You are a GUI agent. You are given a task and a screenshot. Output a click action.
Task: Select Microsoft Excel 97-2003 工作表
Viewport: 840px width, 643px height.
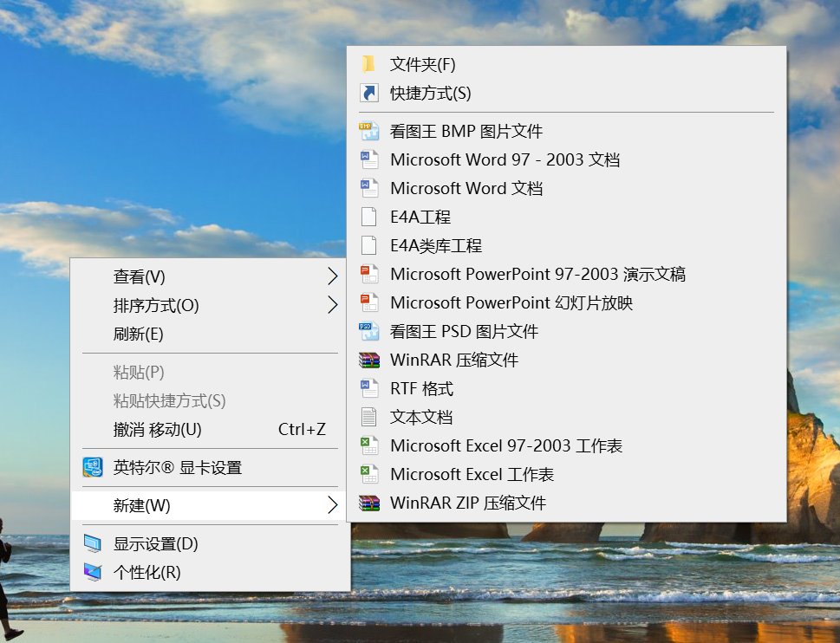pos(567,445)
